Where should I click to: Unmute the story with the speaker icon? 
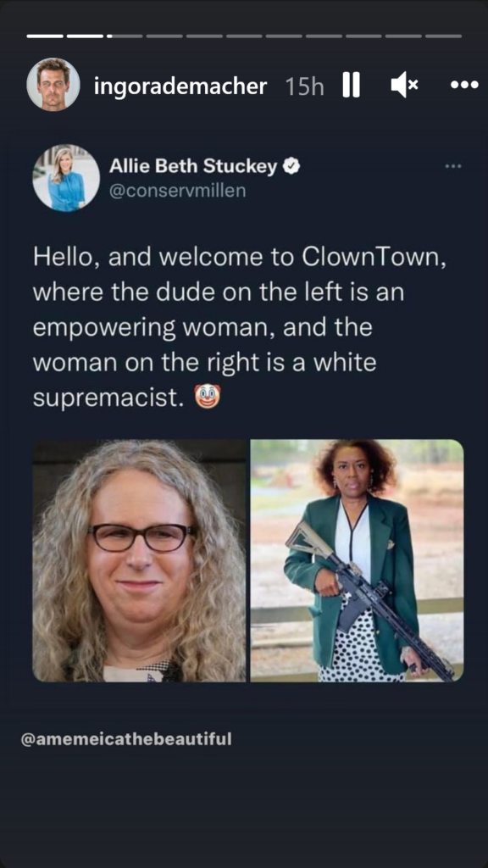tap(404, 86)
